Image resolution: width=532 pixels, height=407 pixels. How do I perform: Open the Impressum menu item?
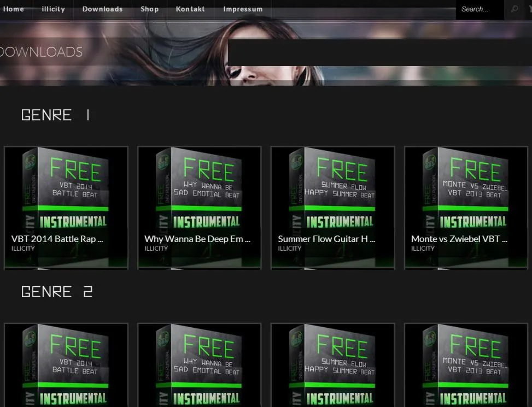pyautogui.click(x=243, y=9)
